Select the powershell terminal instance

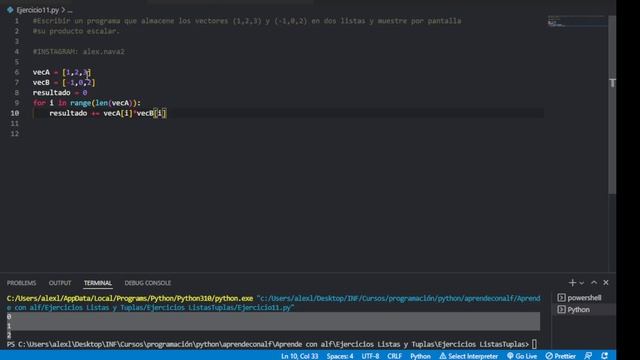[x=584, y=298]
